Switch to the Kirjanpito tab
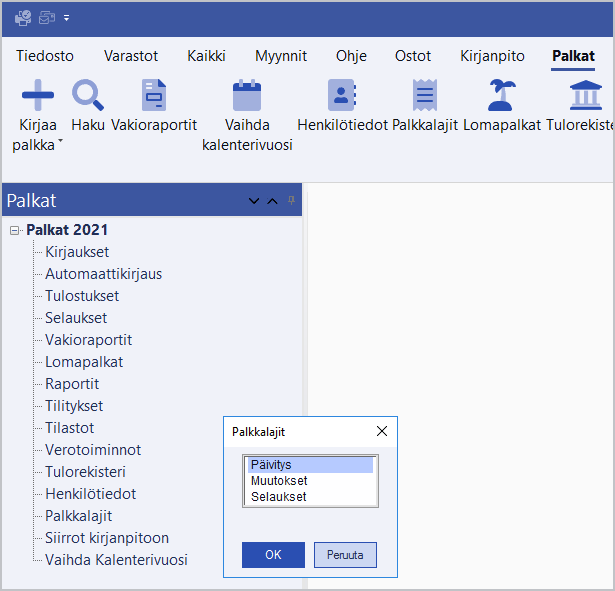 click(x=492, y=56)
